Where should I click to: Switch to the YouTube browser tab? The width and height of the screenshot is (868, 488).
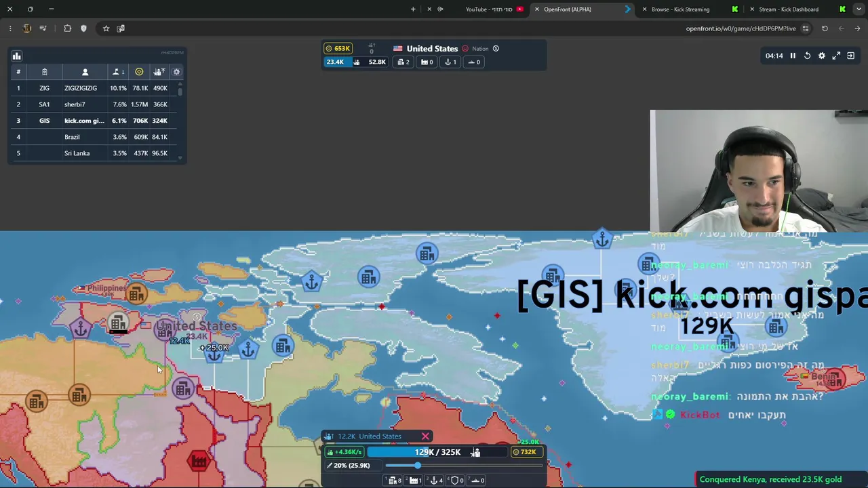[488, 9]
